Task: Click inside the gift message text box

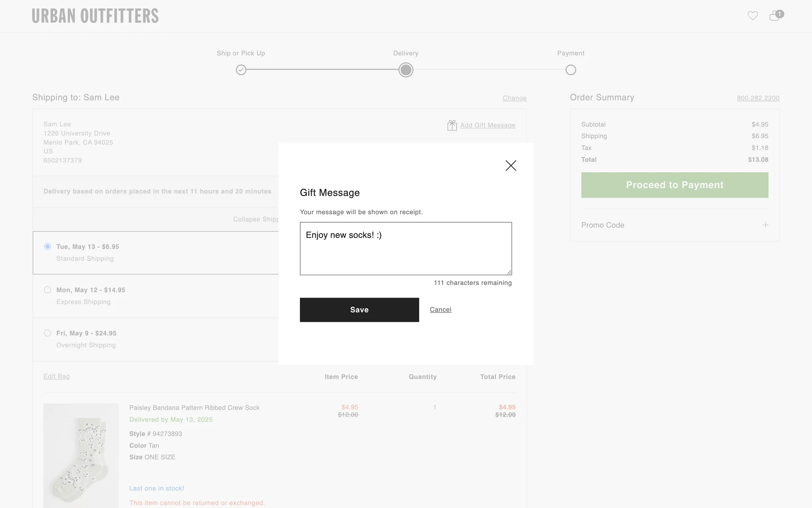Action: [x=406, y=248]
